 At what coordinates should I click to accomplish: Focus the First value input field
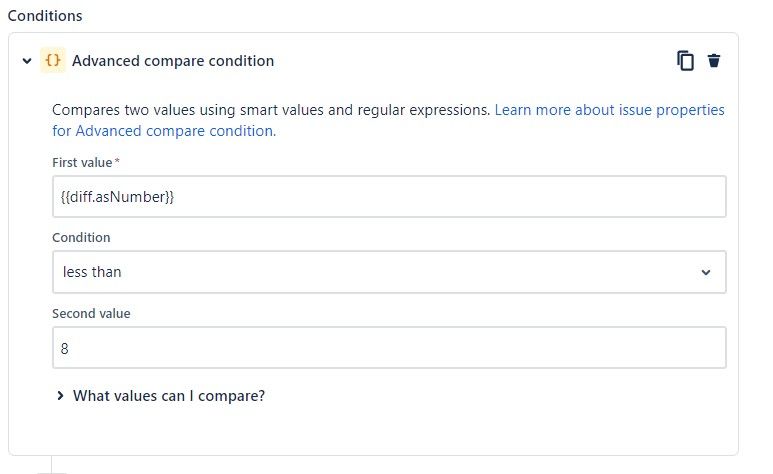point(389,197)
